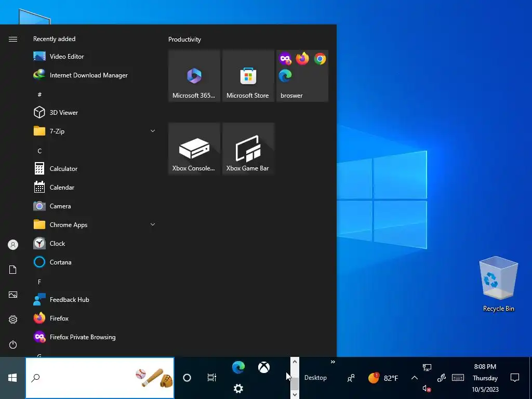Click the taskbar scroll down arrow
The width and height of the screenshot is (532, 399).
295,394
